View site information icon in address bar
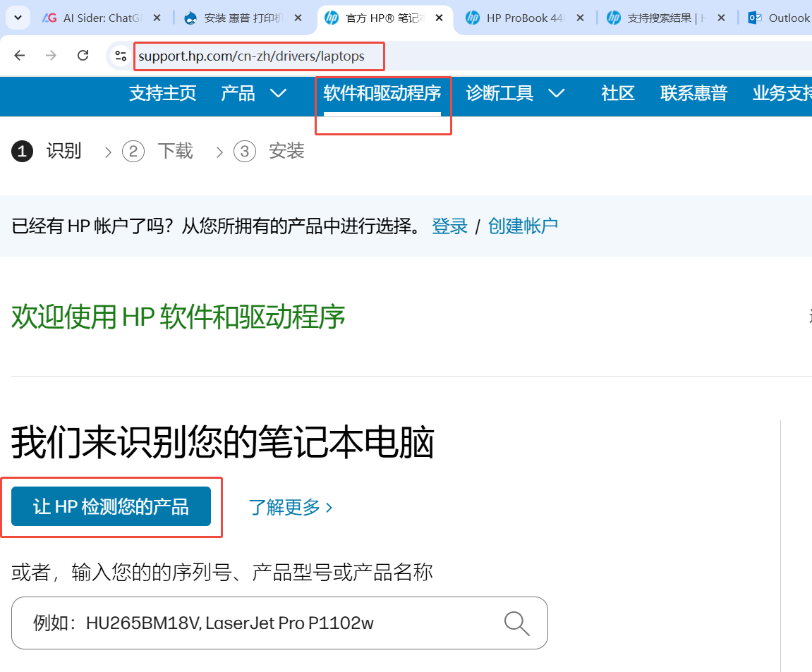 (x=121, y=56)
